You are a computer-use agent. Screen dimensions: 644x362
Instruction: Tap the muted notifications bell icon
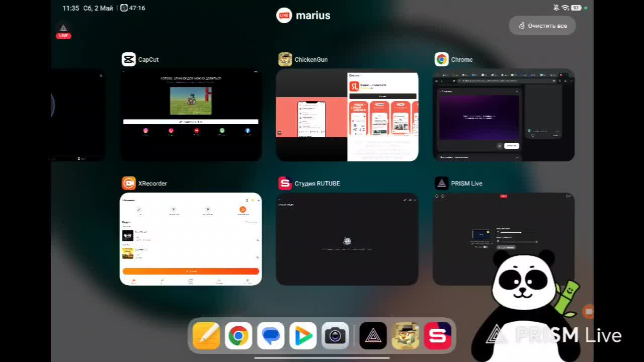coord(556,8)
